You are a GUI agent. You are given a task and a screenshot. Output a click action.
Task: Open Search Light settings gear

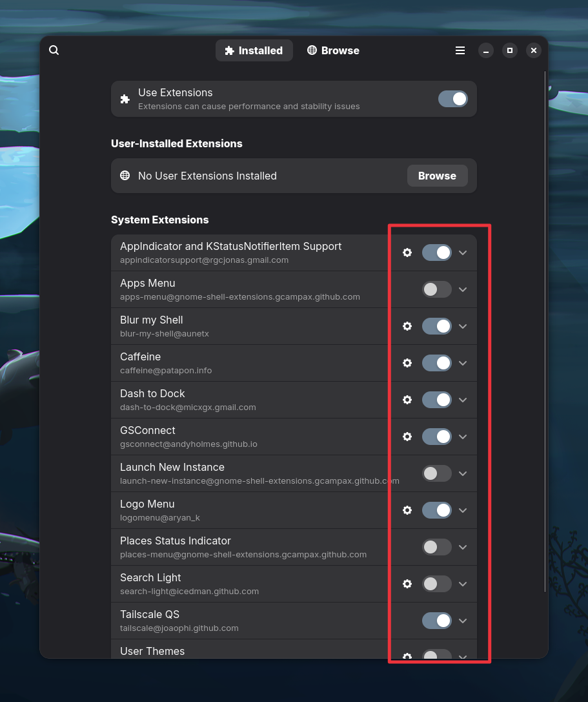[x=407, y=584]
